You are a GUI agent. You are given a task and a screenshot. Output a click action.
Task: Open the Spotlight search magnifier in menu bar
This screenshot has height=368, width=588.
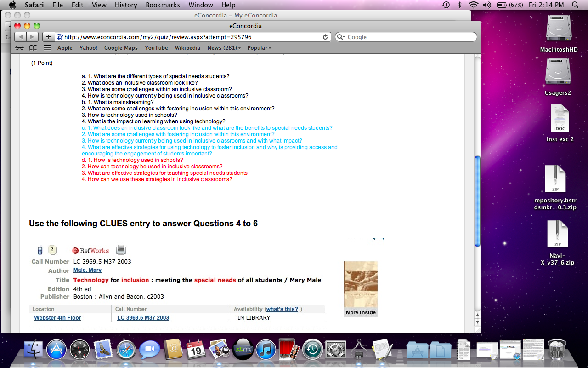click(x=575, y=5)
